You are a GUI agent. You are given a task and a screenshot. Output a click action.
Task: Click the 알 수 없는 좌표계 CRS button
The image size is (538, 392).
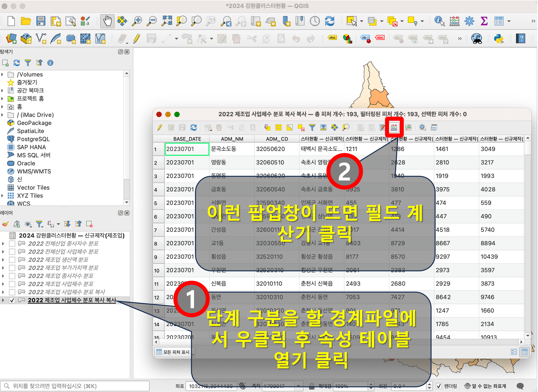click(485, 386)
